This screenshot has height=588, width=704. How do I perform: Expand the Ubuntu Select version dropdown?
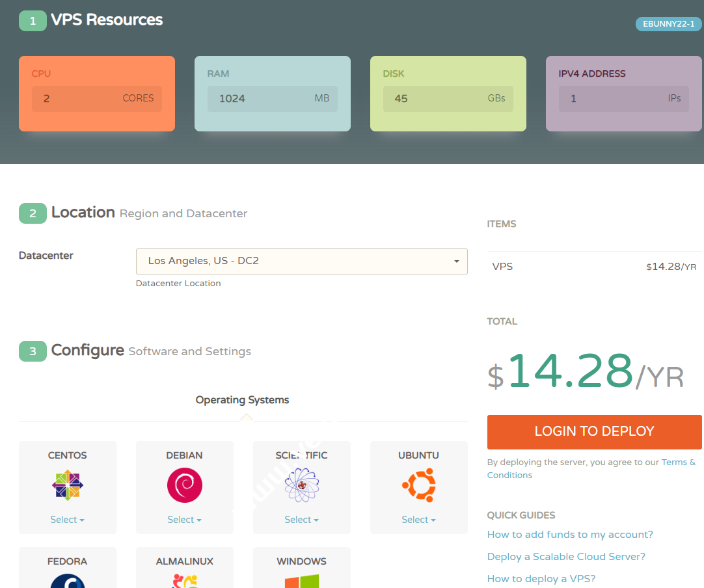418,520
